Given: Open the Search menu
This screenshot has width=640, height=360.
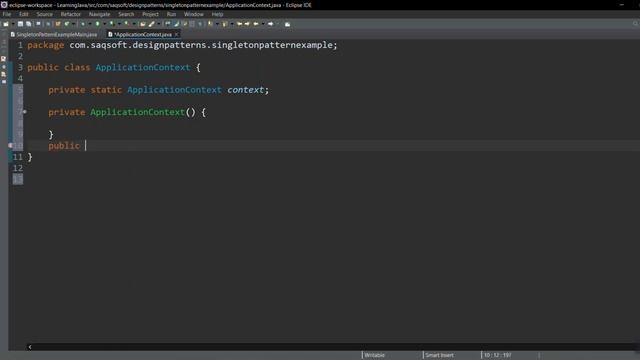Looking at the screenshot, I should (126, 14).
